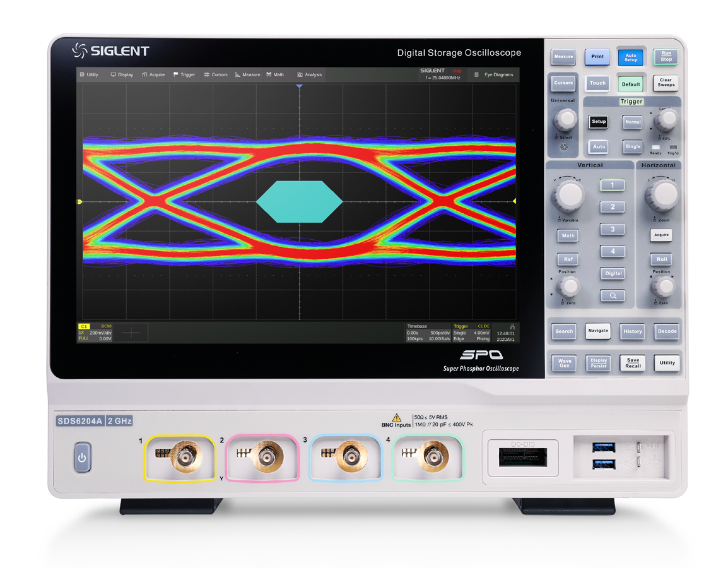728x568 pixels.
Task: Open the Analysis menu
Action: click(310, 74)
